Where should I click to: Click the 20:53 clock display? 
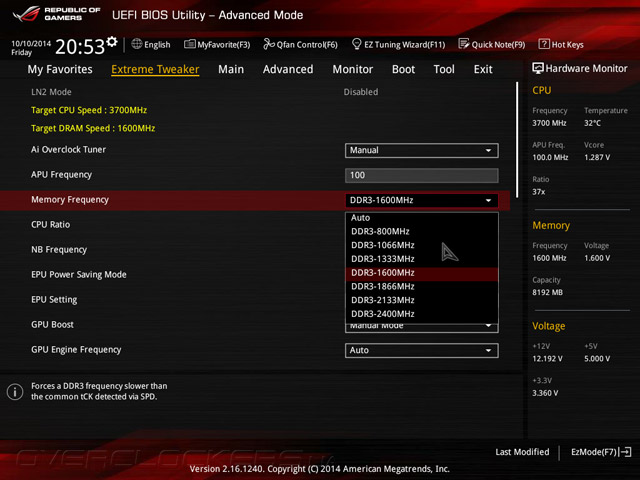80,47
